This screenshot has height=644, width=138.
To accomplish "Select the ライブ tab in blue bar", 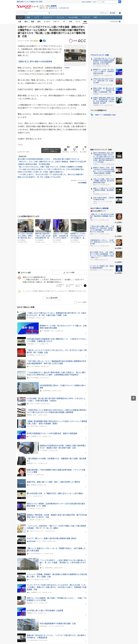I will point(37,17).
